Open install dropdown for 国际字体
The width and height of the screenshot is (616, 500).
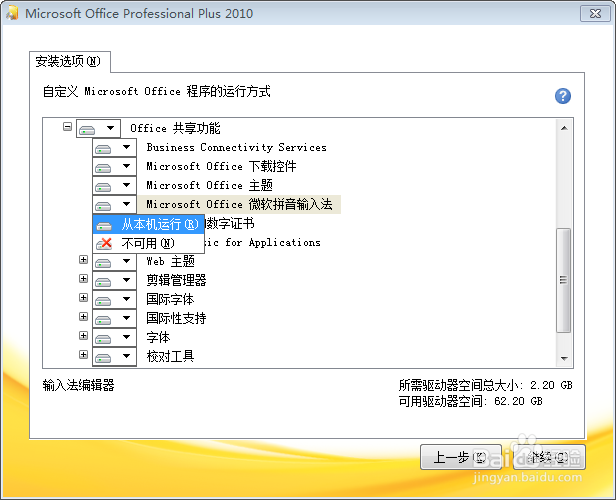[114, 299]
